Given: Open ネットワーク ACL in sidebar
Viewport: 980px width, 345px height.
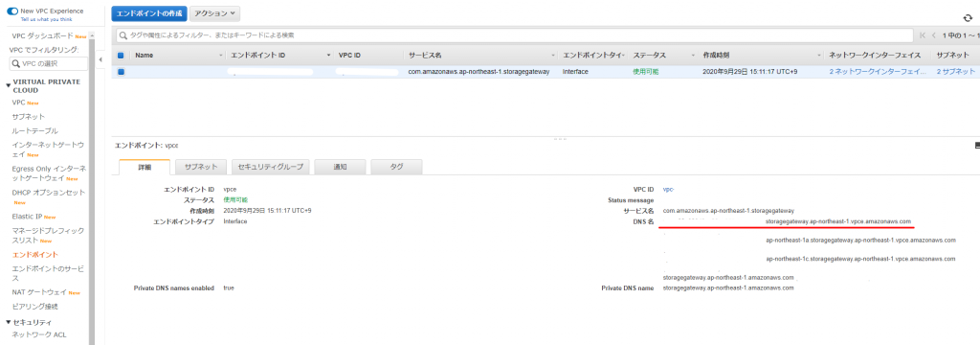Looking at the screenshot, I should click(39, 335).
